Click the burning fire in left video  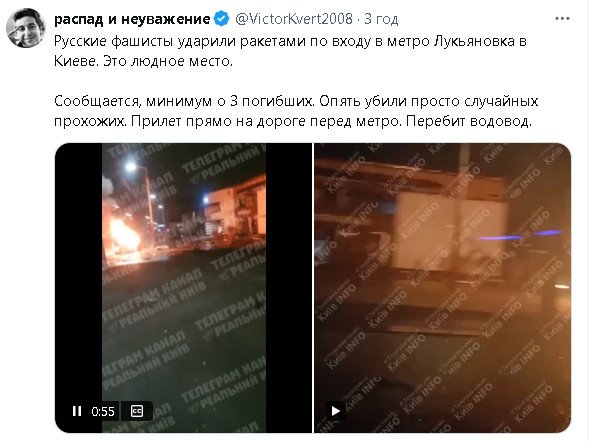122,235
